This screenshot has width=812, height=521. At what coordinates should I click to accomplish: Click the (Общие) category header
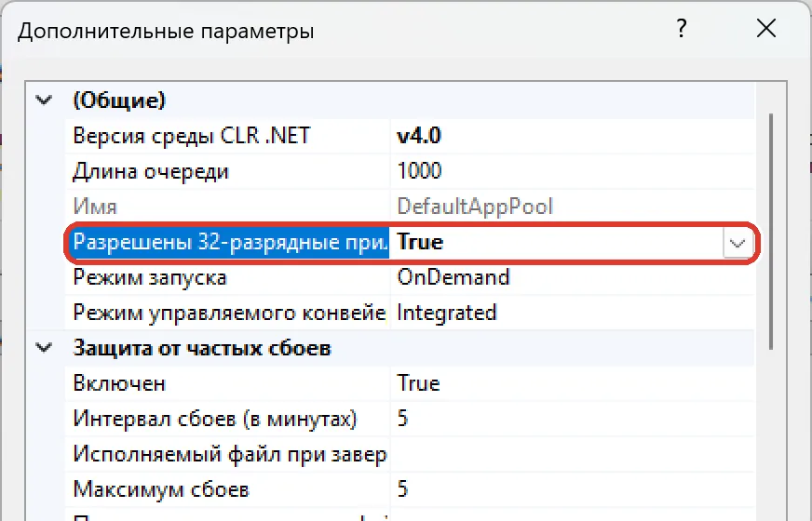[119, 100]
